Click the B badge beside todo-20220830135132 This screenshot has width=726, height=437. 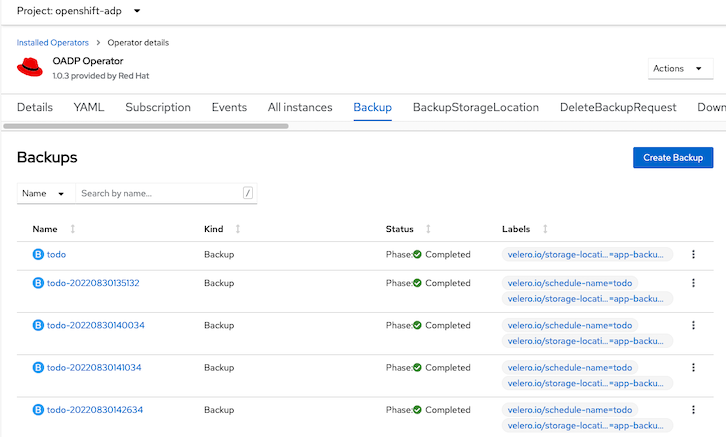click(x=38, y=283)
